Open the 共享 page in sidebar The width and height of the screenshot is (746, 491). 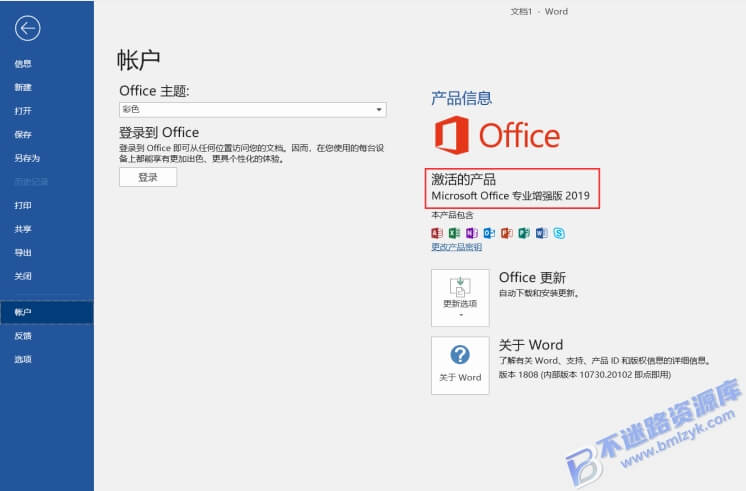click(23, 229)
